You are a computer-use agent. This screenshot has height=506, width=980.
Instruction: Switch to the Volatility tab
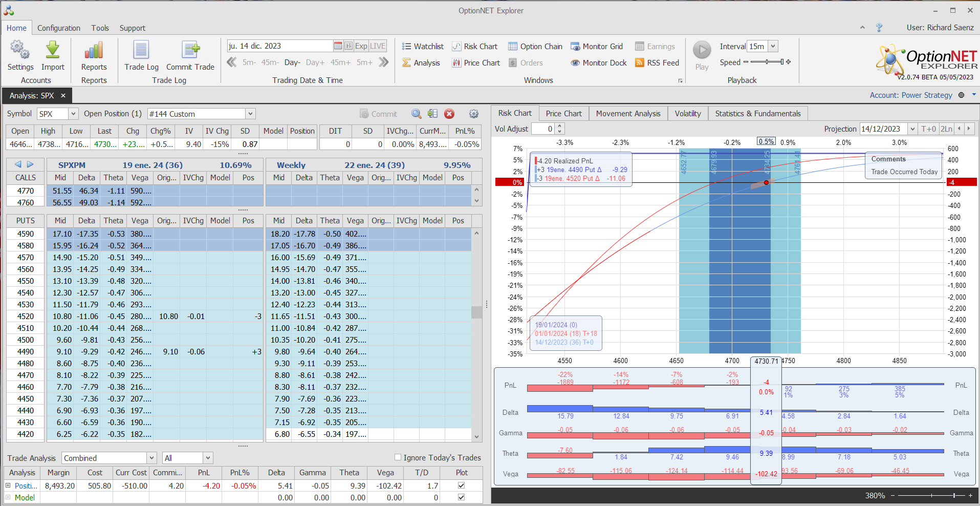tap(687, 114)
